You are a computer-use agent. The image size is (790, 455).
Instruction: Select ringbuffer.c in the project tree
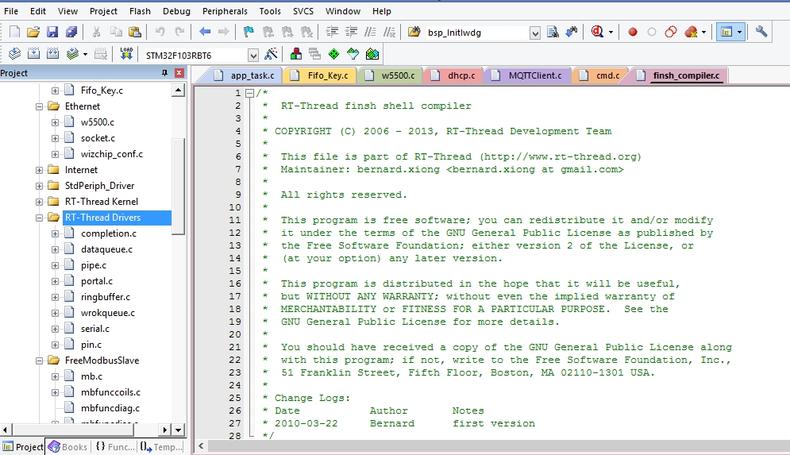(x=105, y=297)
